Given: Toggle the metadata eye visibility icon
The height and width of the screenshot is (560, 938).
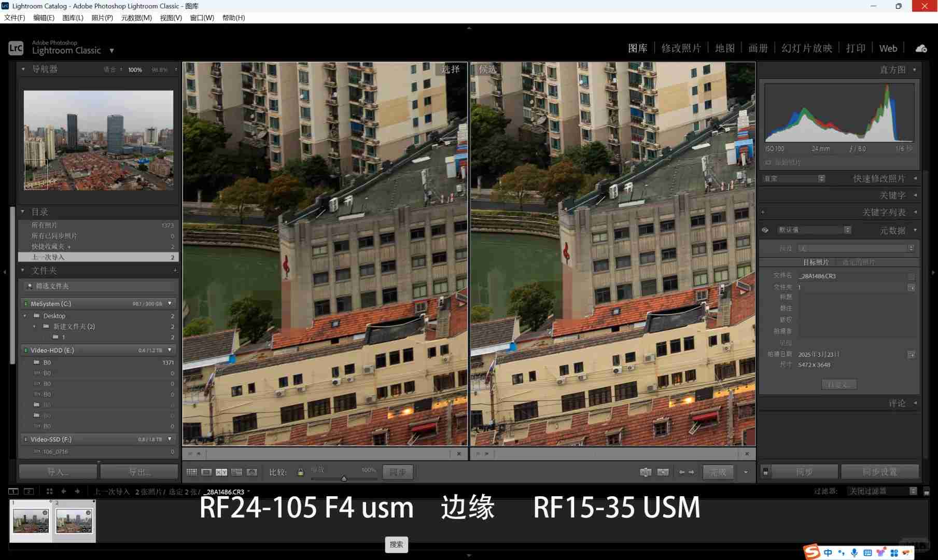Looking at the screenshot, I should (x=765, y=230).
